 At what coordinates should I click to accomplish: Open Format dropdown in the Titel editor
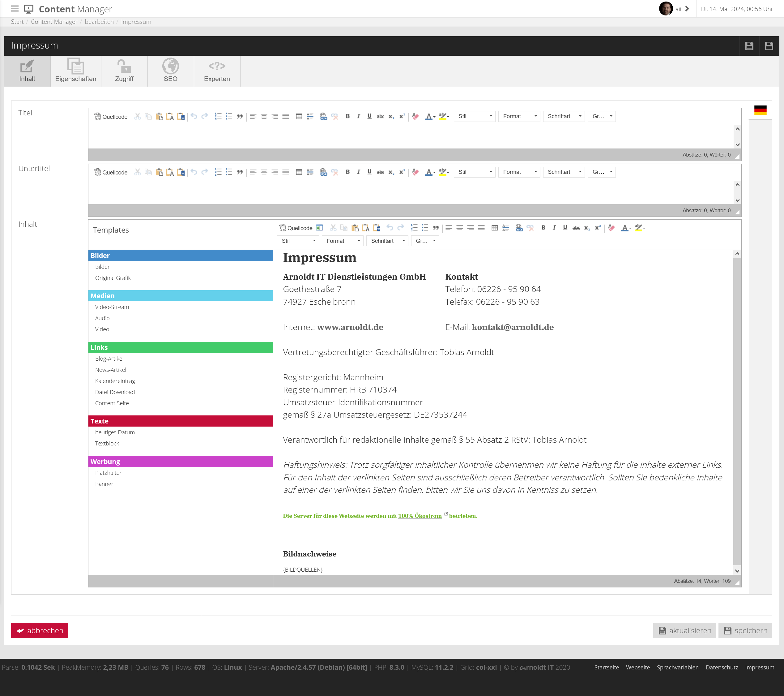pyautogui.click(x=519, y=116)
